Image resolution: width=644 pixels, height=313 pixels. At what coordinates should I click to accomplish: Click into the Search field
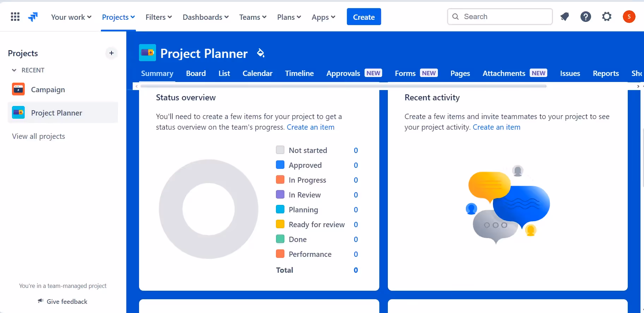(x=505, y=17)
